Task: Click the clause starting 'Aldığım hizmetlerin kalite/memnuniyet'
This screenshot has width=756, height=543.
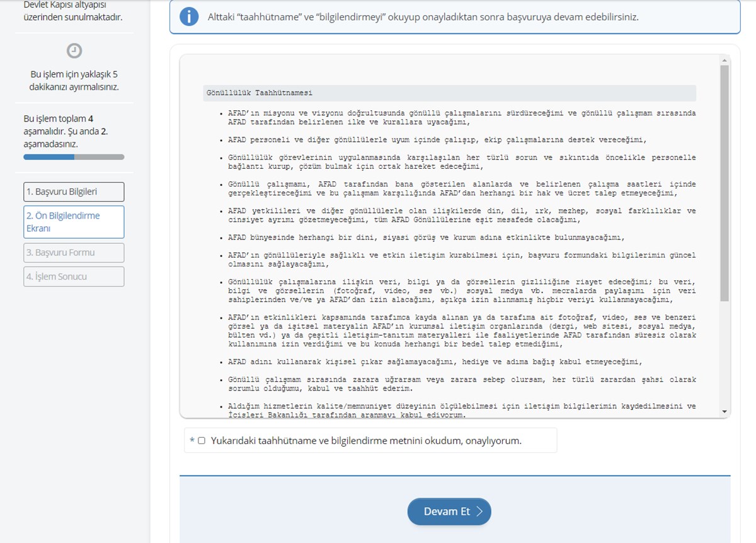Action: 462,410
